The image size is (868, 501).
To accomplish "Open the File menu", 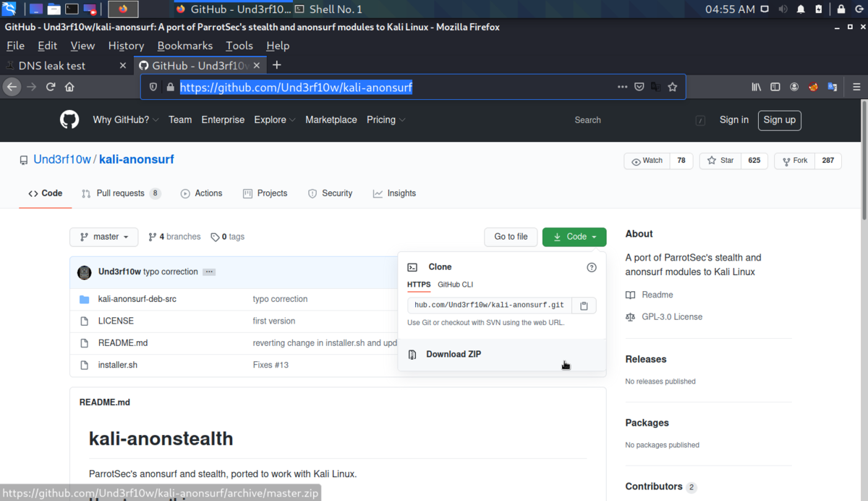I will tap(15, 46).
